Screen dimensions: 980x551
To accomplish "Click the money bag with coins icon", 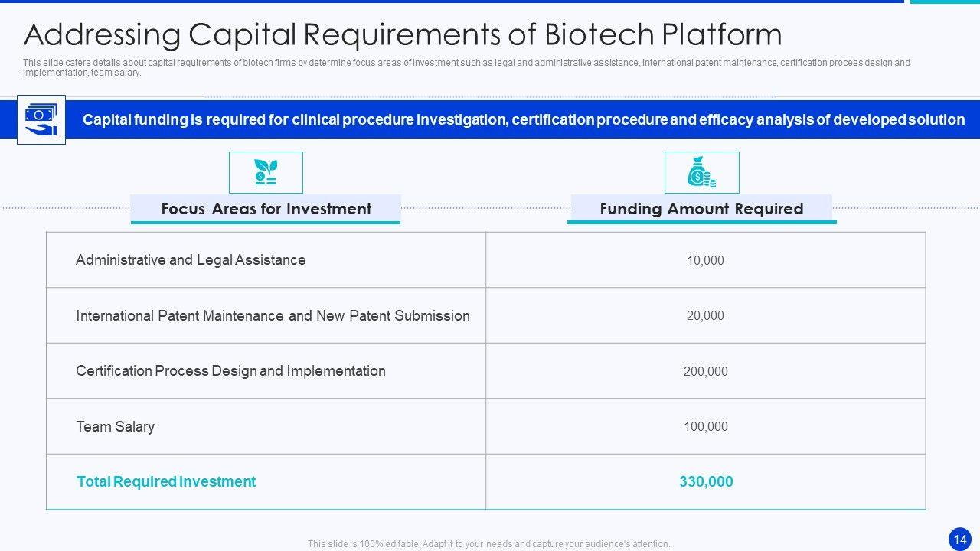I will coord(701,172).
